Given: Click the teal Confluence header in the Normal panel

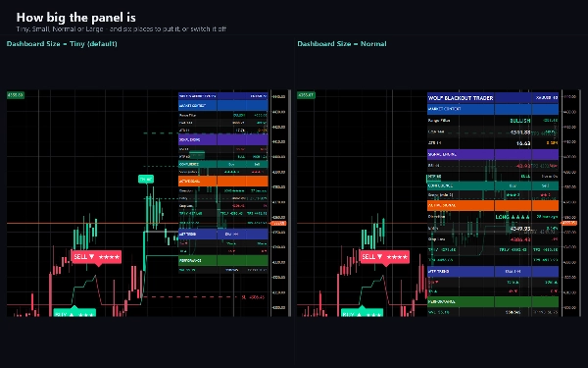Looking at the screenshot, I should point(493,185).
